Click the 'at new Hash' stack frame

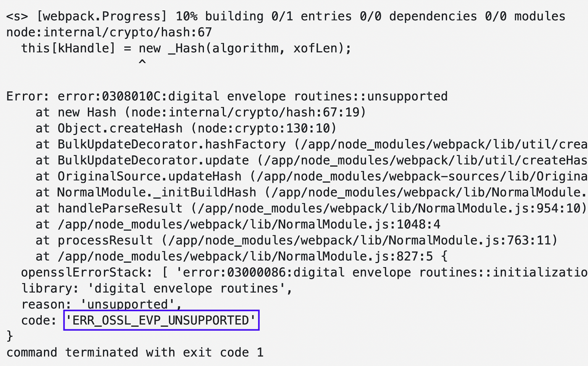click(x=201, y=112)
